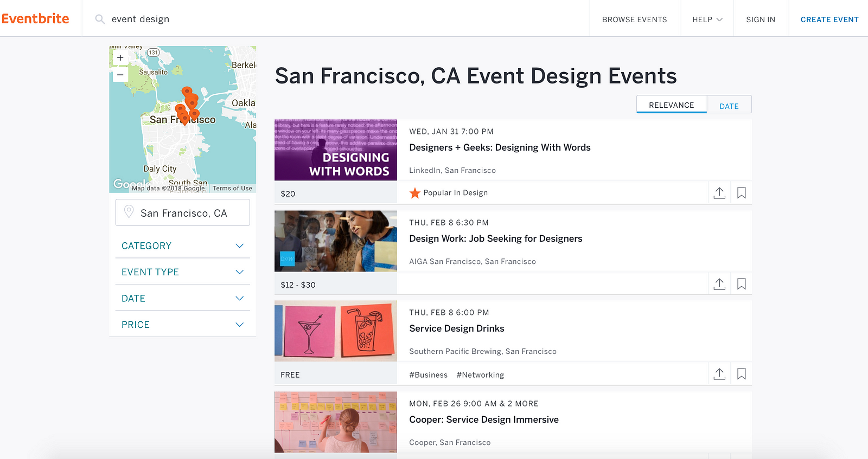Open Cooper: Service Design Immersive event
Screen dimensions: 868x459
click(x=484, y=419)
